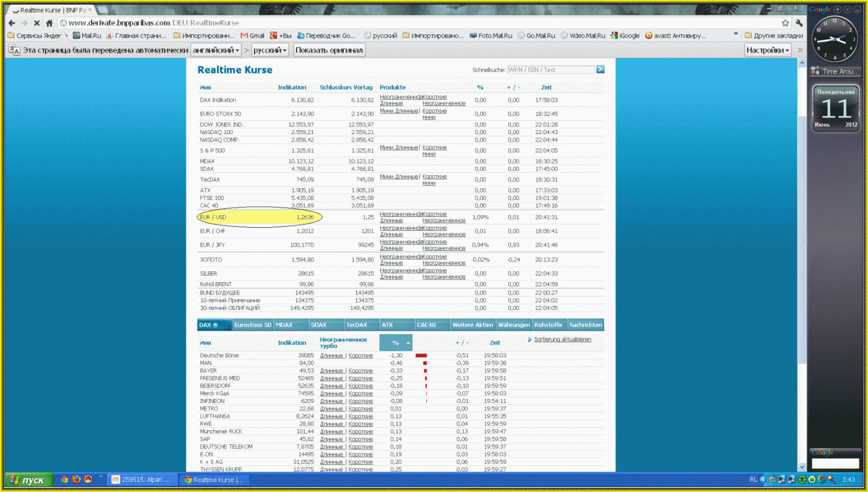The height and width of the screenshot is (492, 868).
Task: Open the Другие закладки bookmarks folder
Action: [774, 36]
